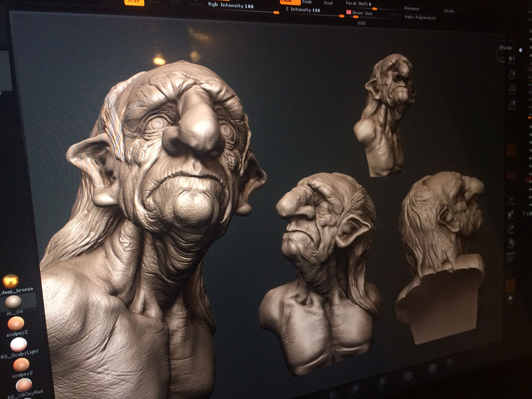Pick the white RS_SculpyLight material
Image resolution: width=532 pixels, height=399 pixels.
tap(18, 345)
